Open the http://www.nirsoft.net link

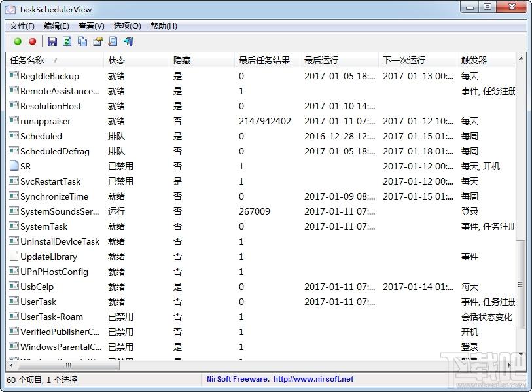click(313, 379)
